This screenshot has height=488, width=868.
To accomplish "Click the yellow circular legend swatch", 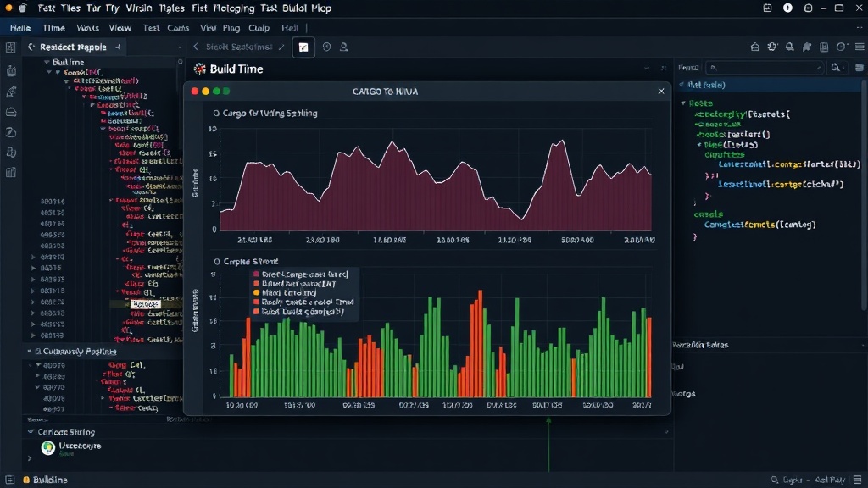I will click(x=256, y=292).
